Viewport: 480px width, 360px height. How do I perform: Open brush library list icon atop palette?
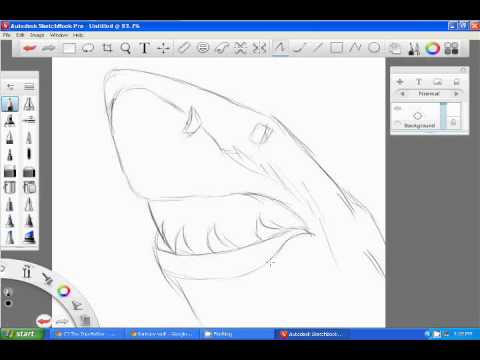(29, 87)
